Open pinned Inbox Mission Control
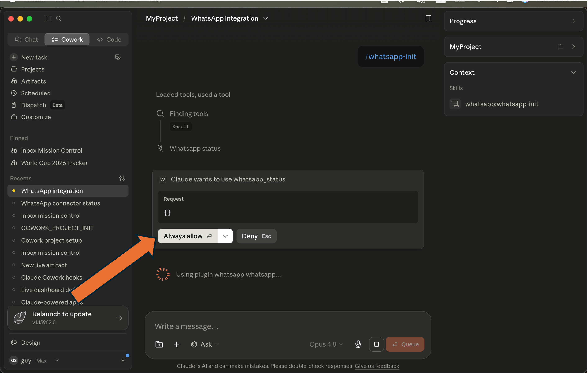 coord(51,151)
